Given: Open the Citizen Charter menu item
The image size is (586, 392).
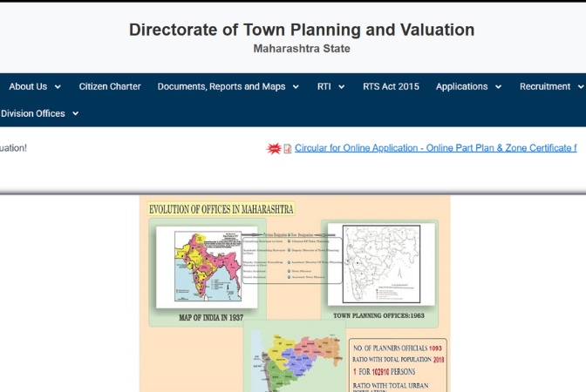Looking at the screenshot, I should (x=110, y=87).
